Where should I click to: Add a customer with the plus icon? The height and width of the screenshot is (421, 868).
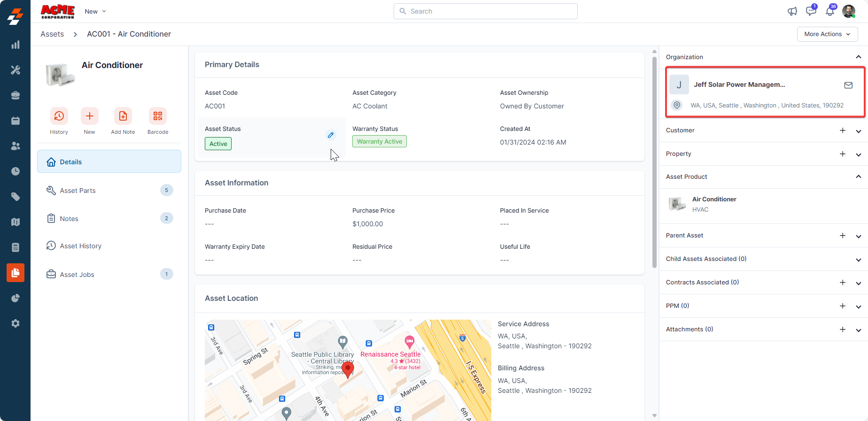[842, 130]
